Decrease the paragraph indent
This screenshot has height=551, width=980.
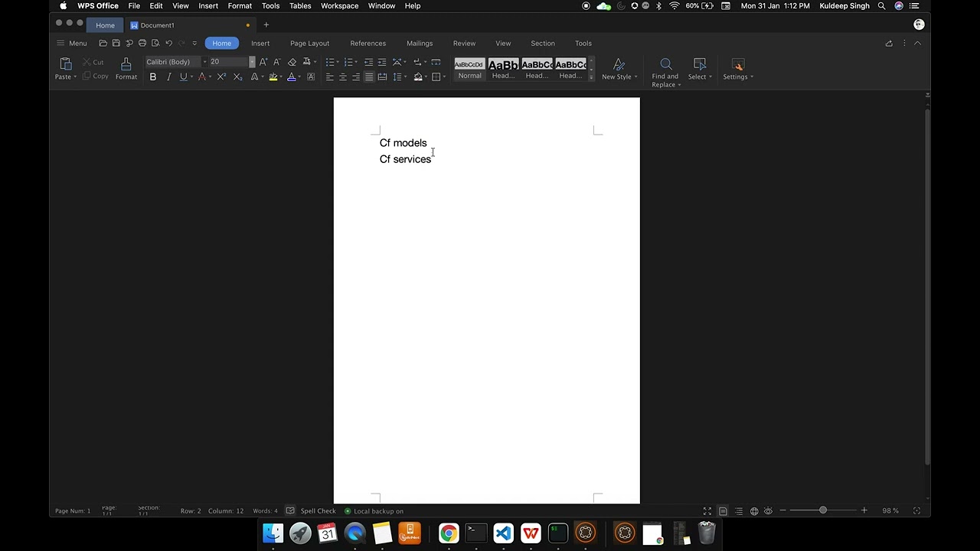[x=368, y=62]
